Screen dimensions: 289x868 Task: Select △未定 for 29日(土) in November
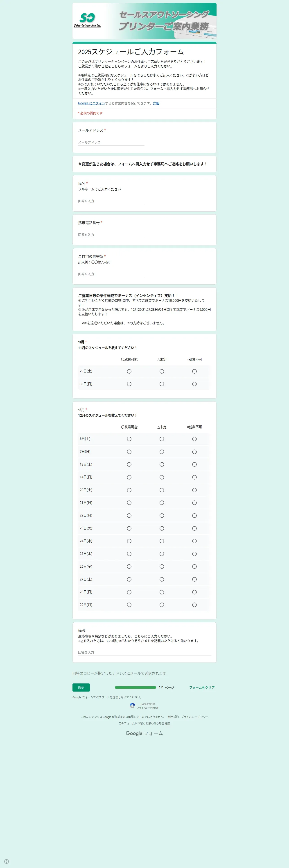point(162,371)
